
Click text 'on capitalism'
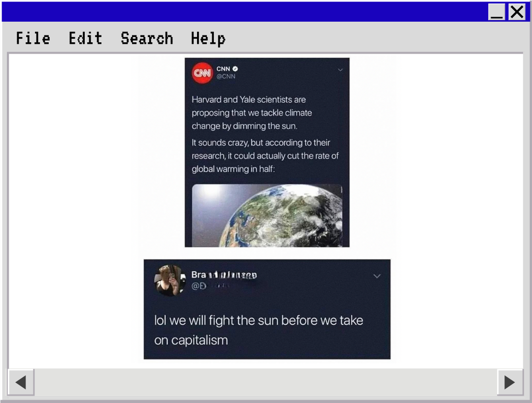191,341
